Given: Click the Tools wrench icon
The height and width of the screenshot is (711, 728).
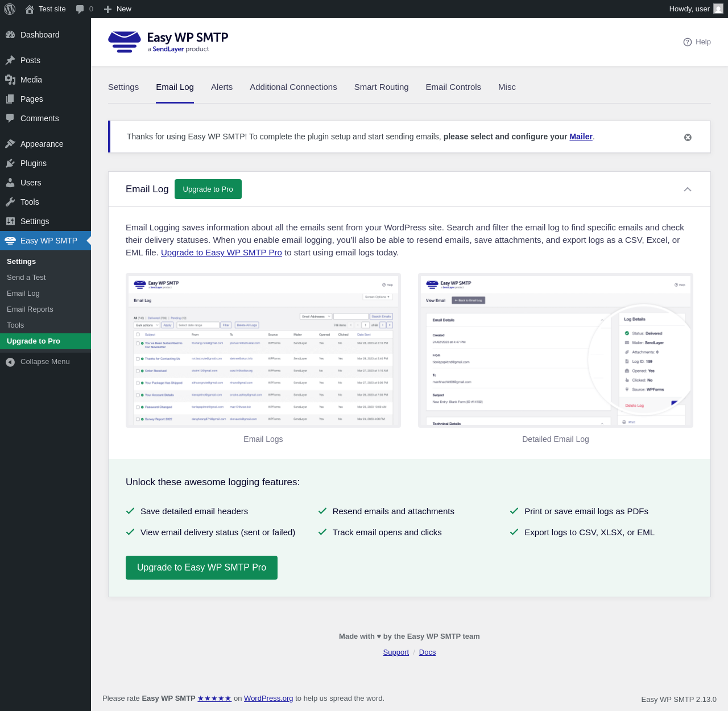Looking at the screenshot, I should coord(10,202).
